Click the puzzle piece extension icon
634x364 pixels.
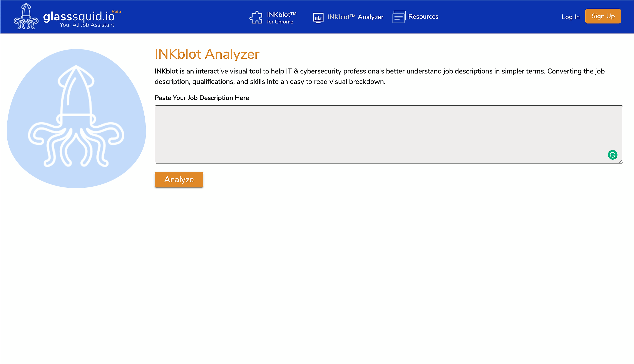coord(256,17)
